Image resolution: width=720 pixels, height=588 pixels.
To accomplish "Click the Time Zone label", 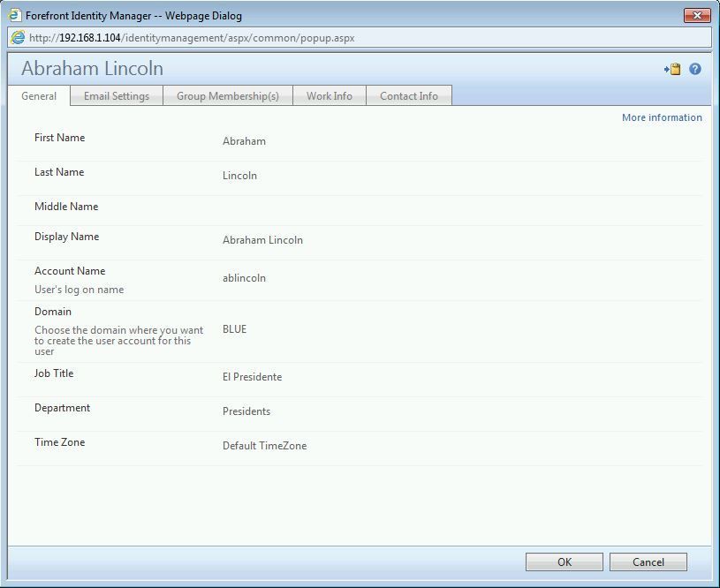I will 60,442.
